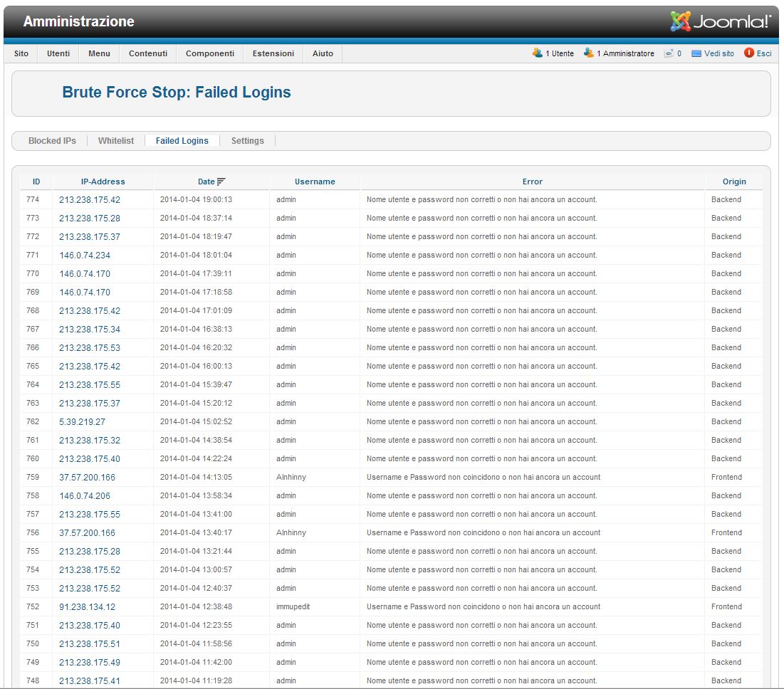Image resolution: width=784 pixels, height=689 pixels.
Task: Click the Vedi sito link
Action: click(719, 53)
